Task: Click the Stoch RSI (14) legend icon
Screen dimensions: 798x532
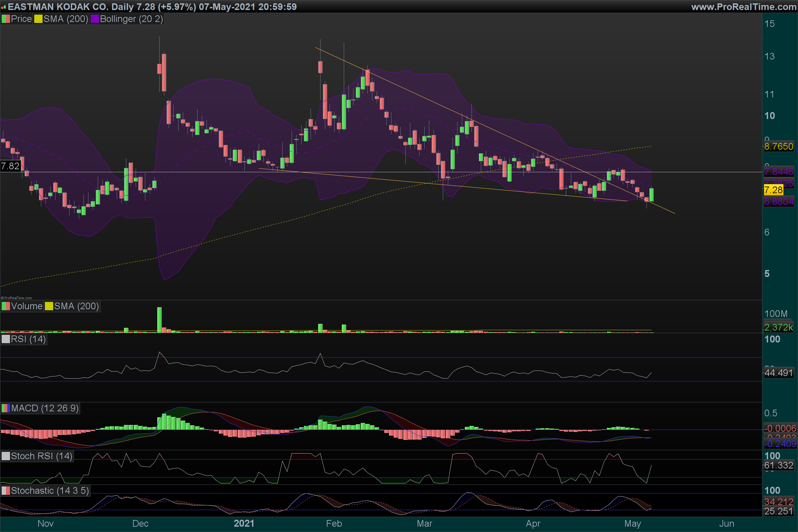Action: (x=6, y=456)
